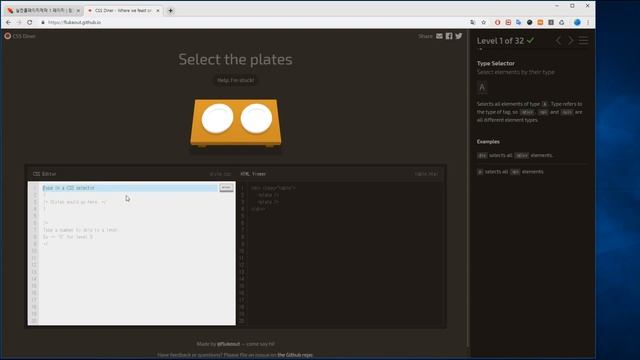Viewport: 640px width, 360px height.
Task: Click the 'Level 1 of 32' heading
Action: point(500,41)
